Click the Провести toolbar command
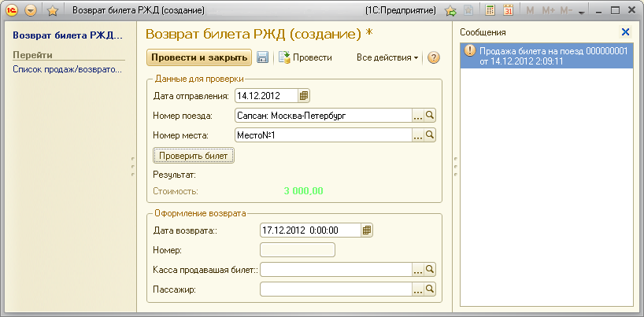This screenshot has width=644, height=317. 305,58
